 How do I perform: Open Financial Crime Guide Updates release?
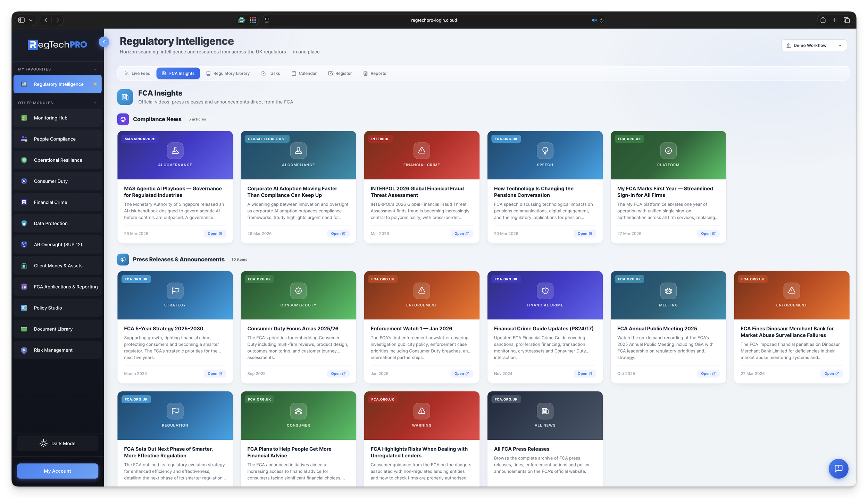click(x=585, y=374)
